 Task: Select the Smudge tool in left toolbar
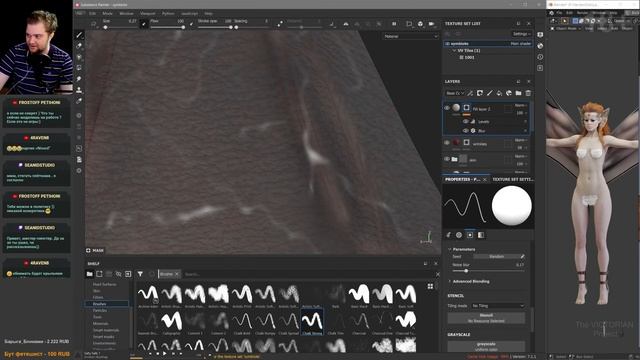pos(79,79)
